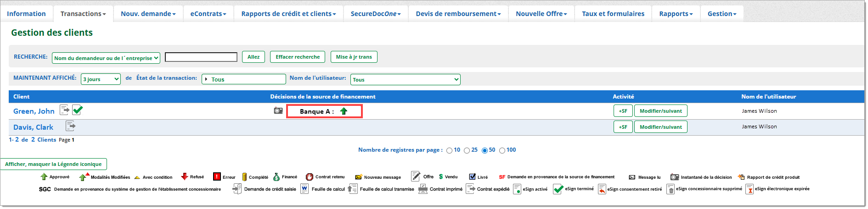Screen dimensions: 868x209
Task: Click the Financé money bag legend icon
Action: click(x=276, y=177)
